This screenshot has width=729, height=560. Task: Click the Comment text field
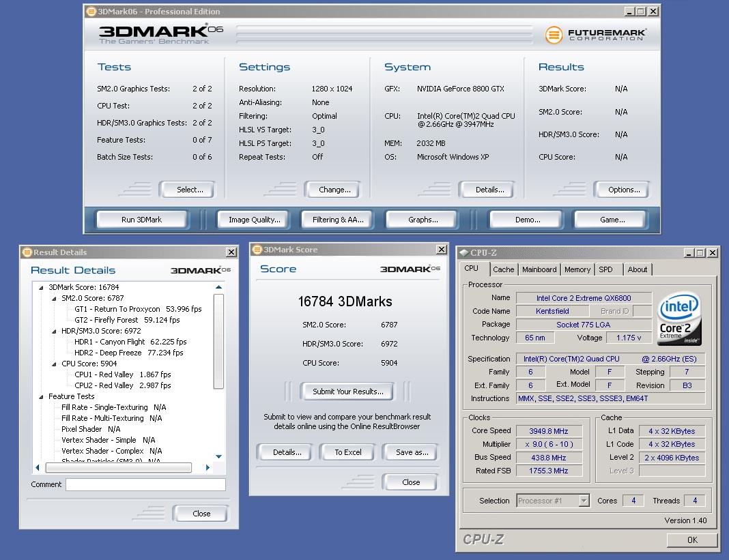coord(145,484)
